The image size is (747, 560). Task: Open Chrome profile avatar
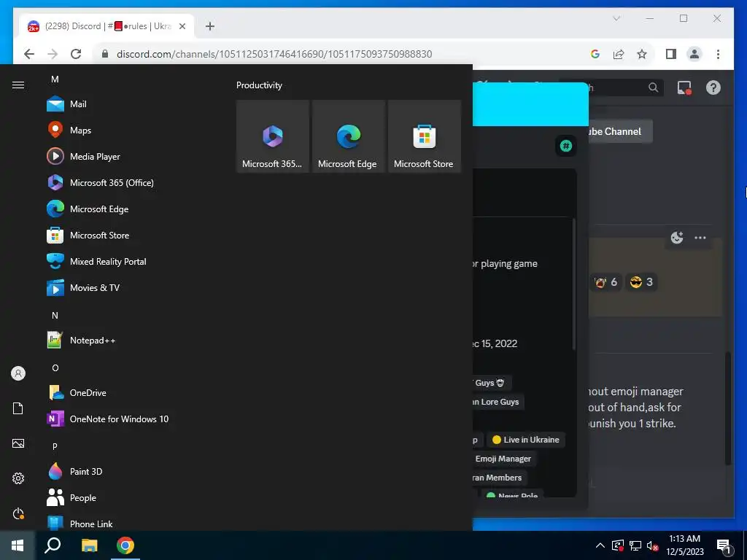click(694, 54)
